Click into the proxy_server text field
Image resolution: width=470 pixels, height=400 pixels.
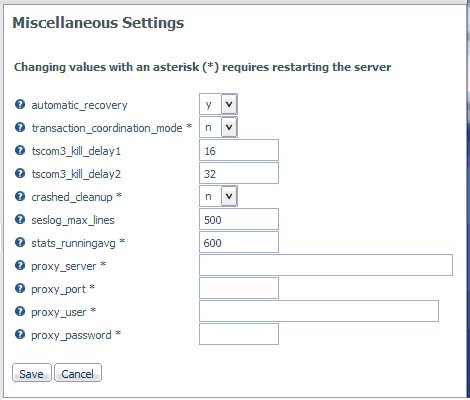(326, 265)
